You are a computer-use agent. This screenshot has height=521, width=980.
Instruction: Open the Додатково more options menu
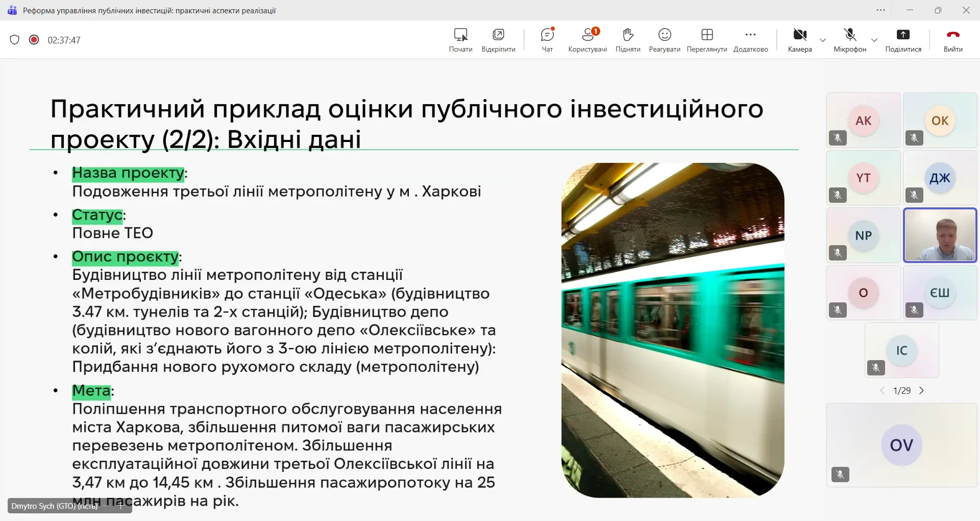pos(750,35)
